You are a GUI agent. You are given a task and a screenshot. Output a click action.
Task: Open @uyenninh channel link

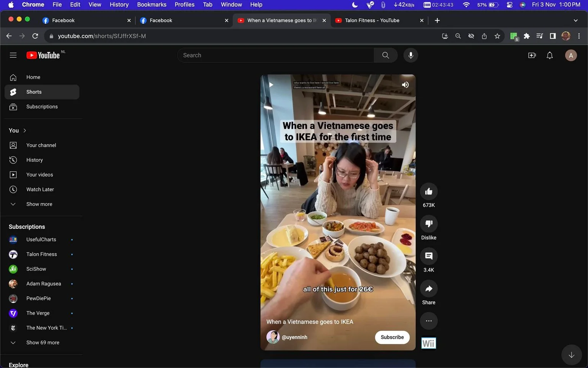click(294, 337)
